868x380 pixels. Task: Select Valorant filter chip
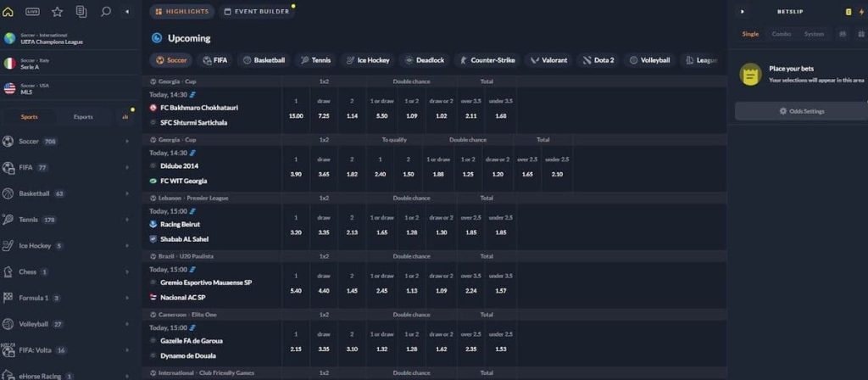(549, 60)
